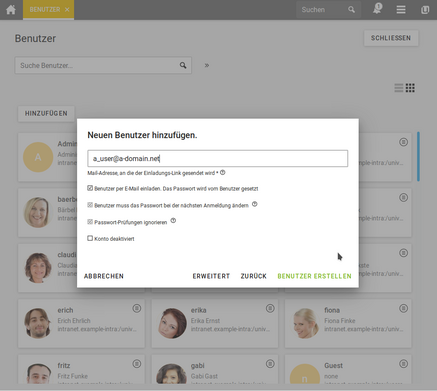This screenshot has width=437, height=391.
Task: Click Zurück in the dialog
Action: (x=254, y=276)
